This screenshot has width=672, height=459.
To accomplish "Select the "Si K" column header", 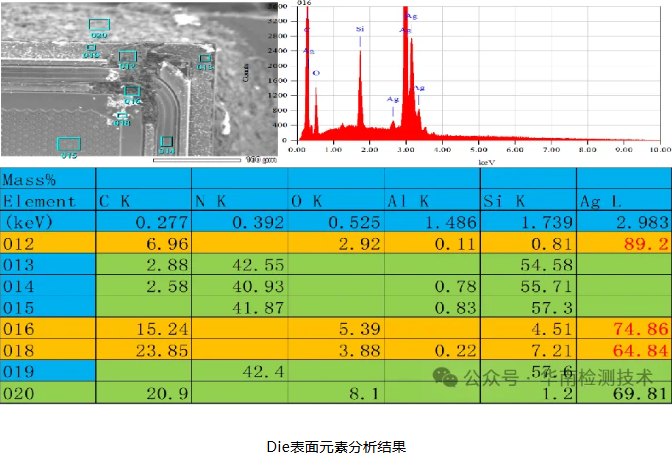I will click(529, 200).
